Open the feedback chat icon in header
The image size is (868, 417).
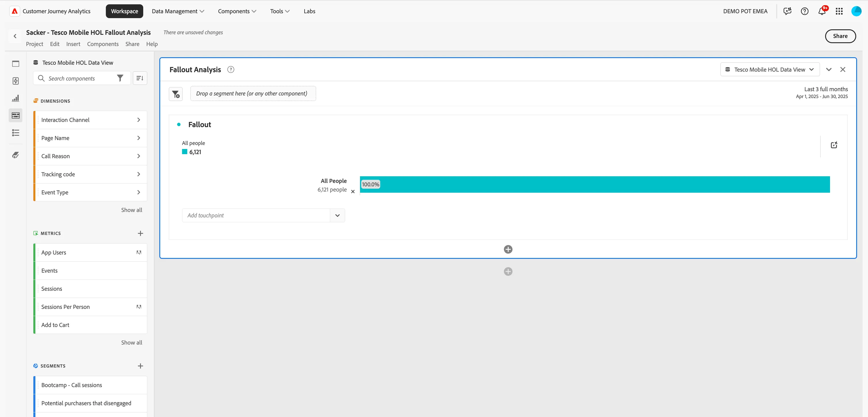click(x=787, y=11)
